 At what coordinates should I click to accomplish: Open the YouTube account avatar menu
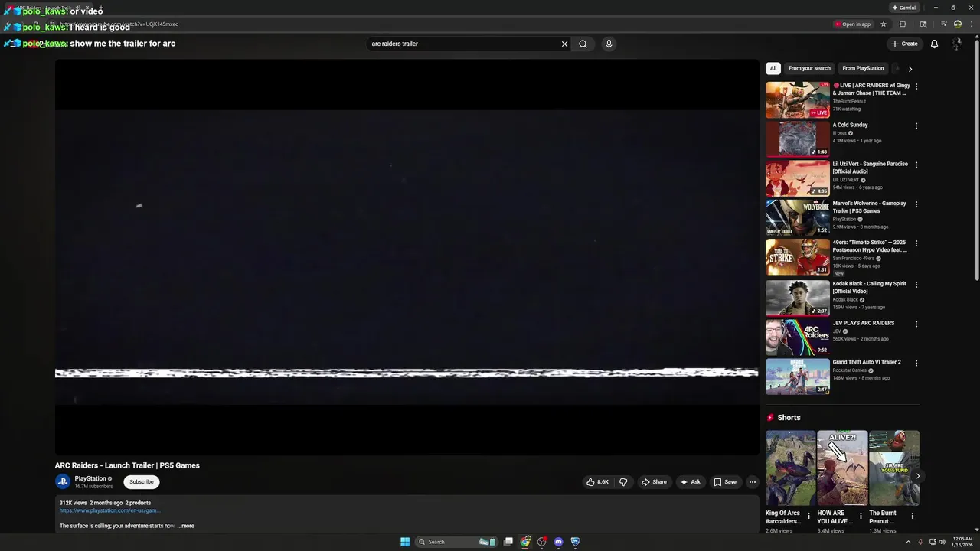click(x=956, y=44)
